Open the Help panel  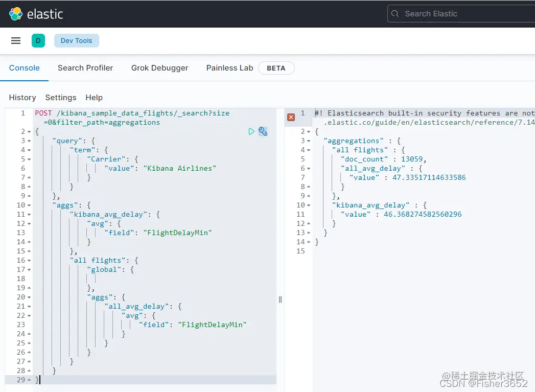coord(94,98)
